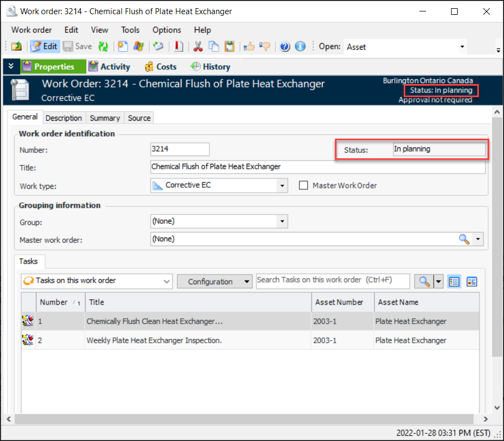Expand the Work type dropdown

click(282, 186)
